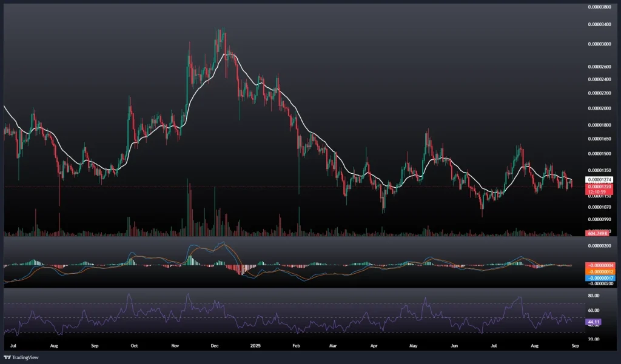Click the 0.00002000 price scale label
621x364 pixels.
[x=600, y=108]
